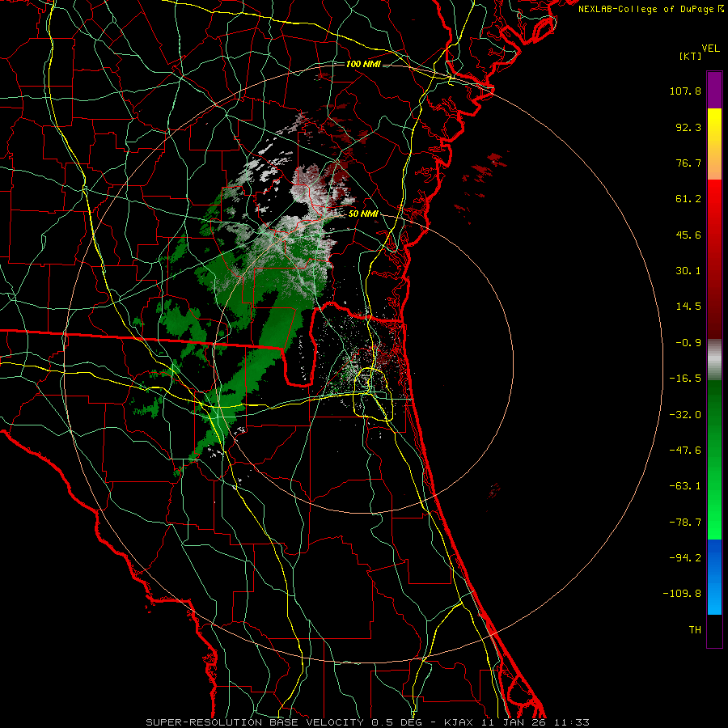Click the -63.1 legend value
The height and width of the screenshot is (728, 728).
pos(685,486)
